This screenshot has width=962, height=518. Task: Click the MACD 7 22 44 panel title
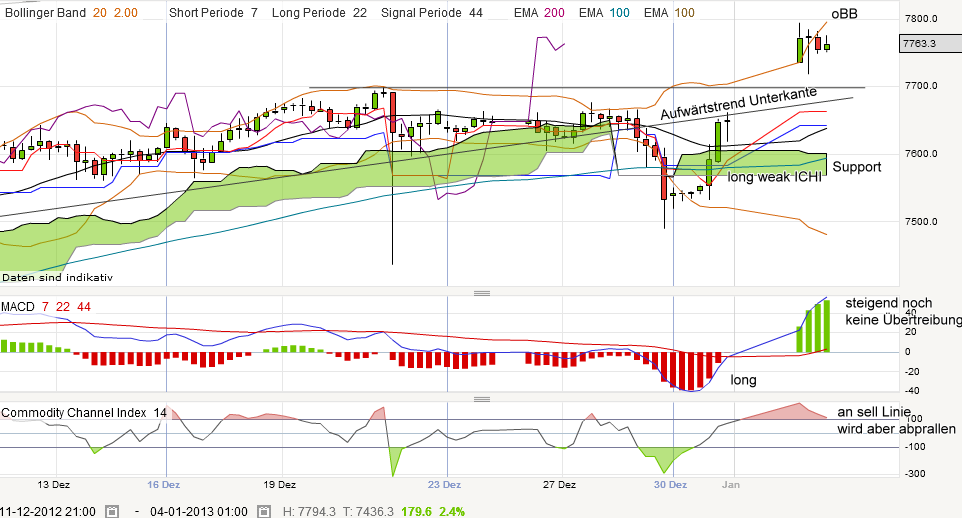click(47, 306)
